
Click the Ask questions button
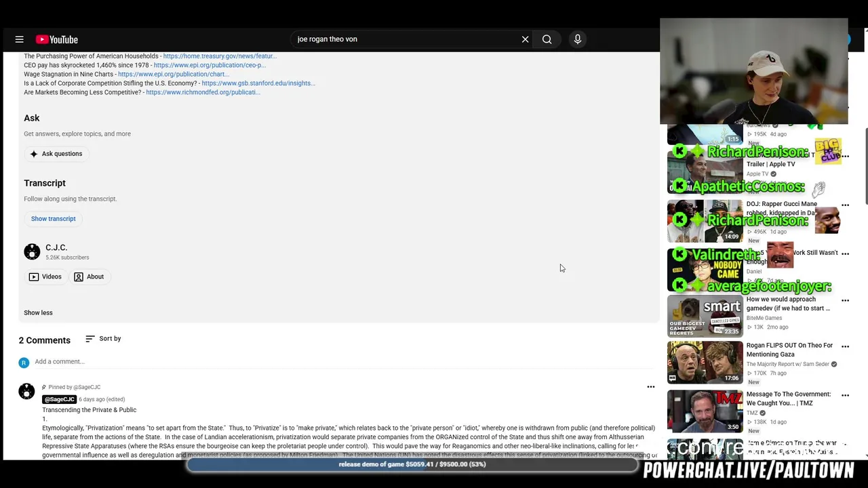pyautogui.click(x=56, y=154)
